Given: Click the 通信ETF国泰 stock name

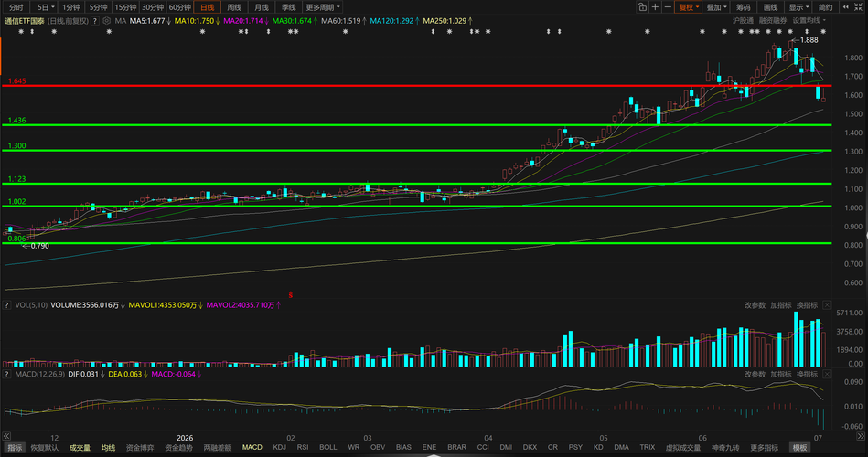Looking at the screenshot, I should [25, 21].
